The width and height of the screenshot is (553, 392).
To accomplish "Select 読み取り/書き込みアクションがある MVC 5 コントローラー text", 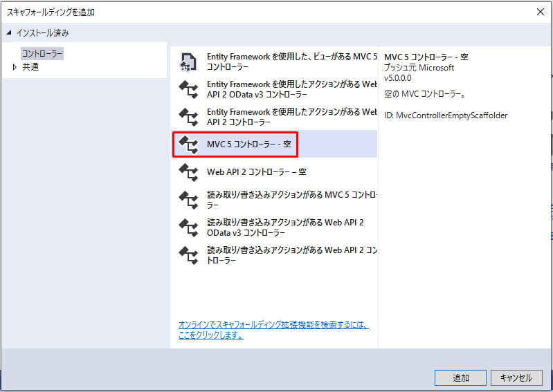I will click(292, 200).
